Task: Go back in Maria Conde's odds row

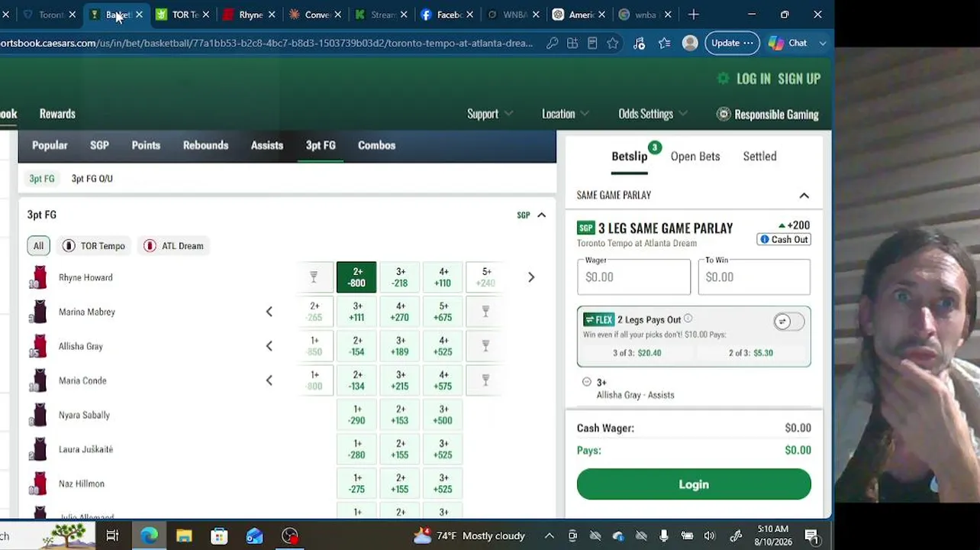Action: click(x=269, y=380)
